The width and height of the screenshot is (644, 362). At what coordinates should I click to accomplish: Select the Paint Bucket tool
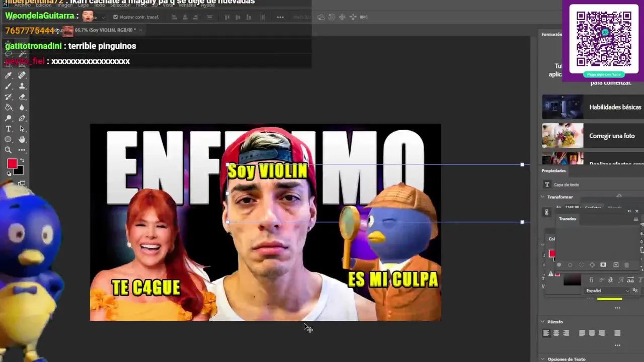(x=8, y=108)
